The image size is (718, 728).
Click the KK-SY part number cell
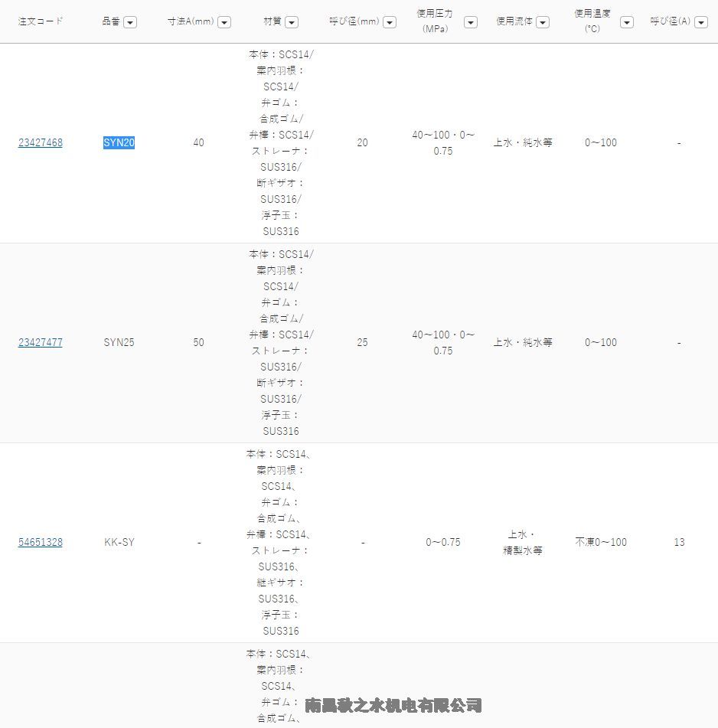(119, 543)
